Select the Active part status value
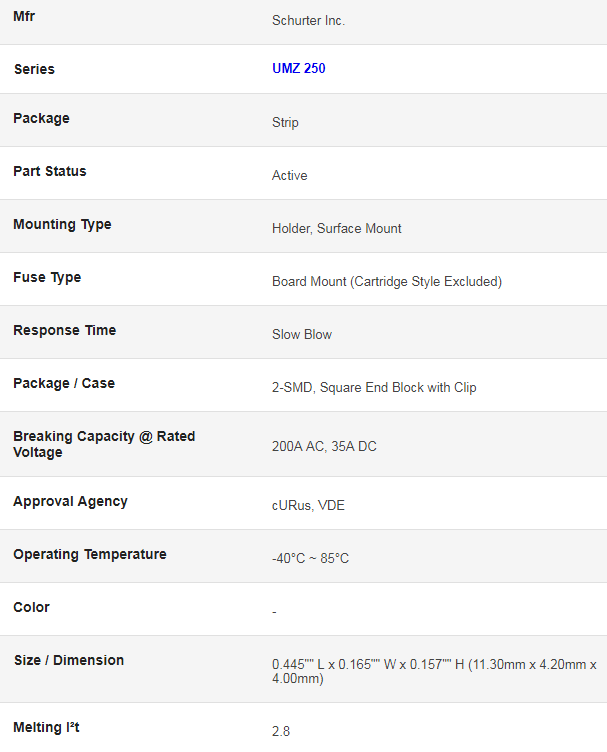607x752 pixels. 290,176
